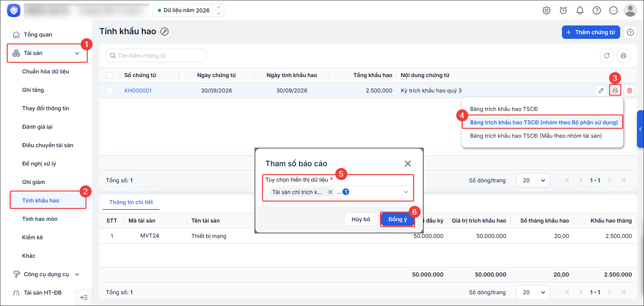The width and height of the screenshot is (644, 306).
Task: Step data year up with the arrow
Action: pos(219,7)
